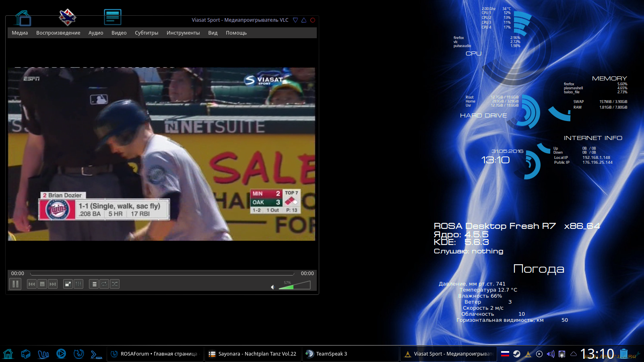Open media player tray indicator
The width and height of the screenshot is (644, 362).
pos(539,354)
